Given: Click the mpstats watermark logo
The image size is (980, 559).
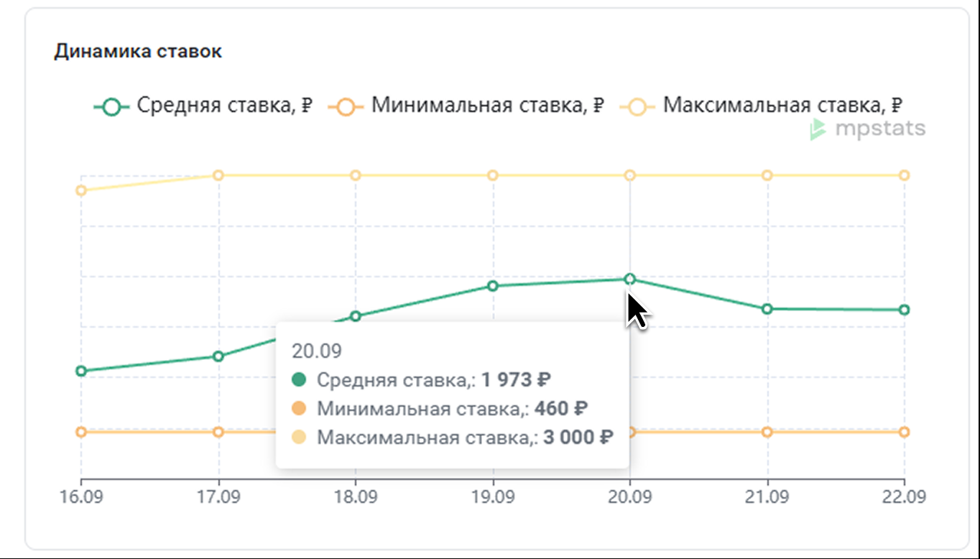Looking at the screenshot, I should click(x=867, y=129).
